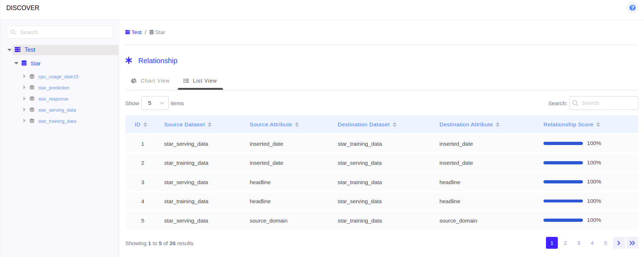Open Test breadcrumb link
This screenshot has width=644, height=257.
[x=136, y=32]
